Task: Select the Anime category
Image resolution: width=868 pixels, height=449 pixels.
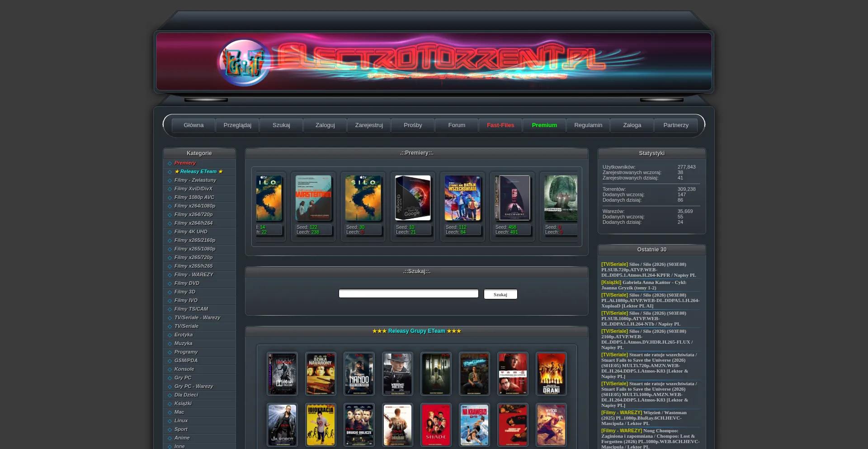Action: point(182,438)
